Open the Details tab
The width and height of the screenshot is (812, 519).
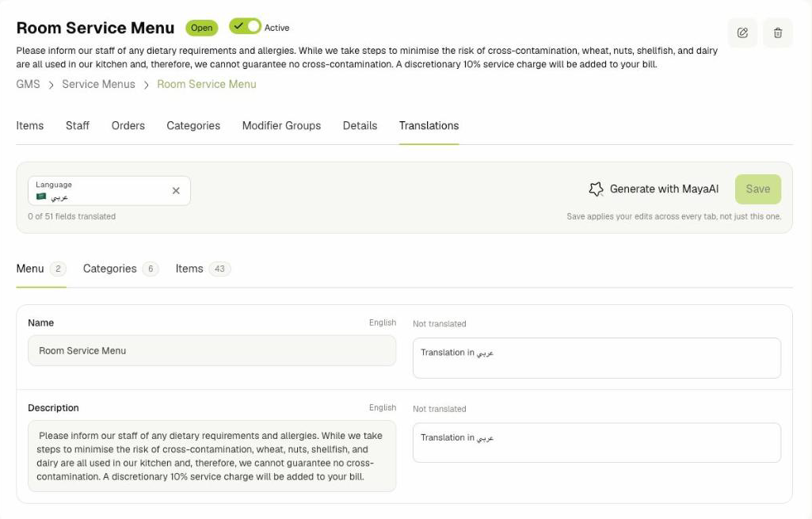(x=360, y=125)
